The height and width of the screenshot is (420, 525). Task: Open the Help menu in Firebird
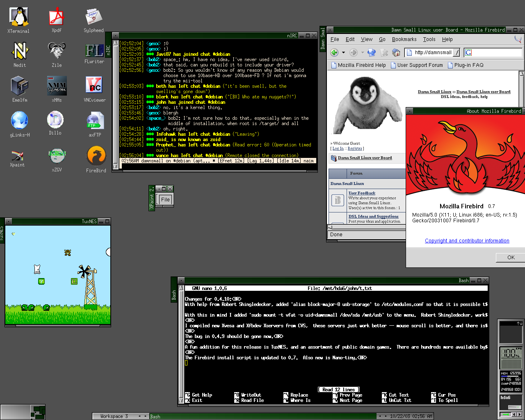[447, 39]
